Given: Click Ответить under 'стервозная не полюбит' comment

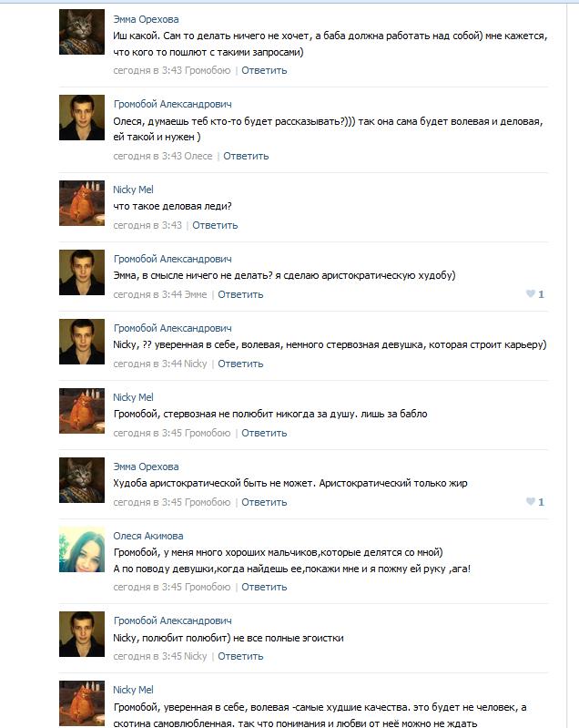Looking at the screenshot, I should coord(264,433).
